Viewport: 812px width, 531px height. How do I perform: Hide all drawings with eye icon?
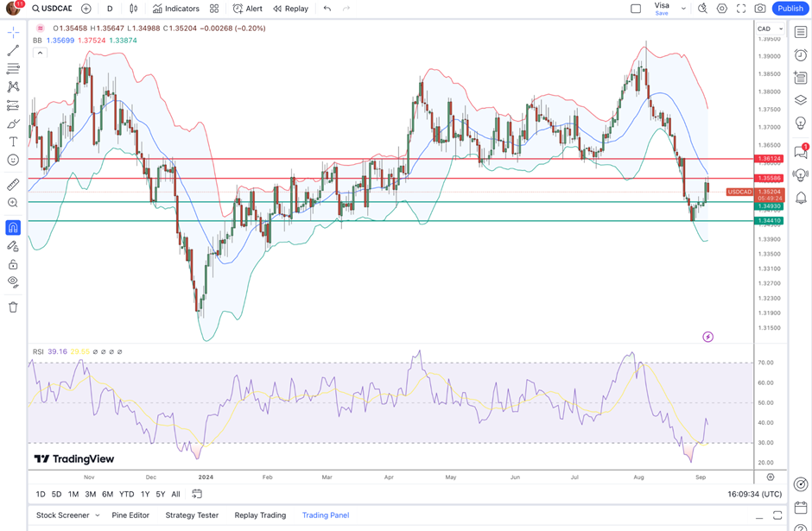(13, 281)
